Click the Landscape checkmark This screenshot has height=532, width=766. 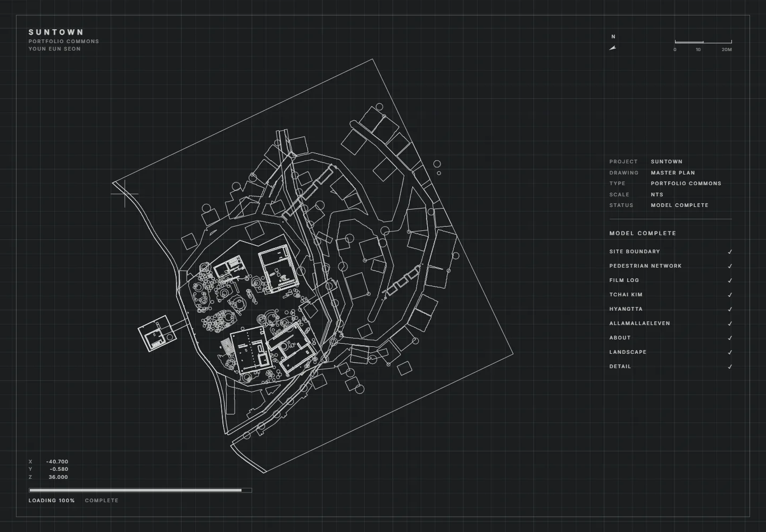[730, 352]
